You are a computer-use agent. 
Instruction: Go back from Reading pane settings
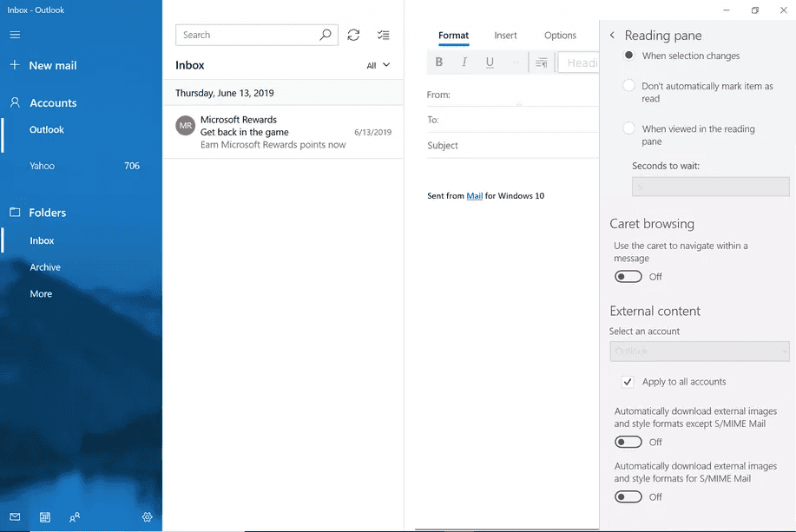612,36
